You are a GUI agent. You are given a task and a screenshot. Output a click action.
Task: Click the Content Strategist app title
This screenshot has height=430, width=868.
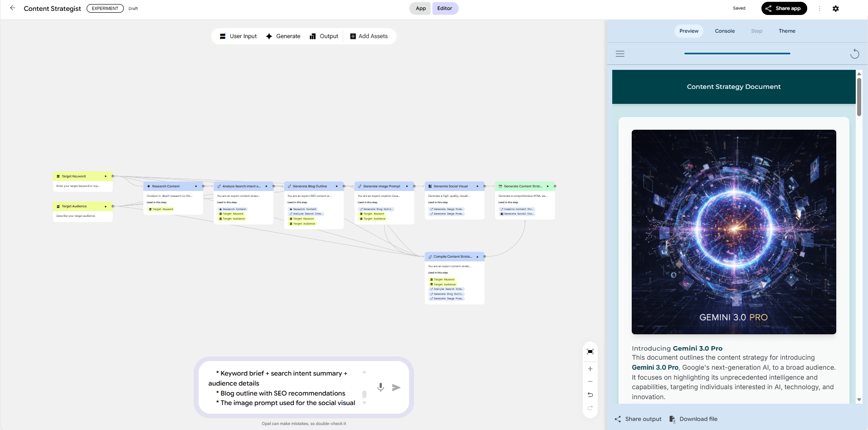point(52,9)
